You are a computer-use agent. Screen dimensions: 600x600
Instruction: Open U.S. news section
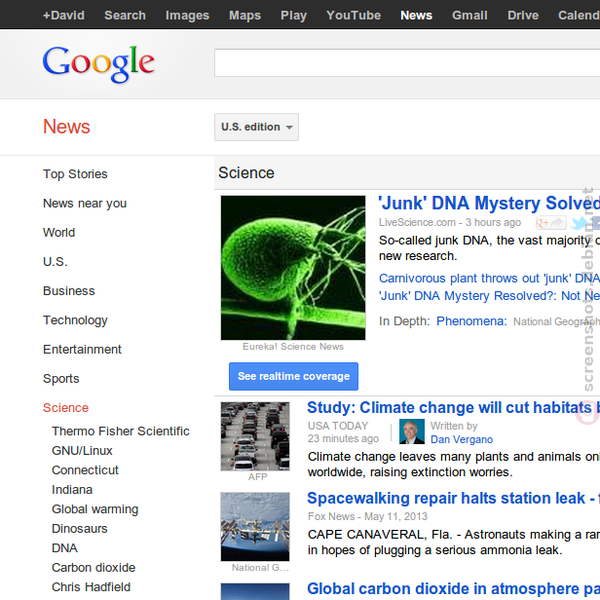point(55,262)
